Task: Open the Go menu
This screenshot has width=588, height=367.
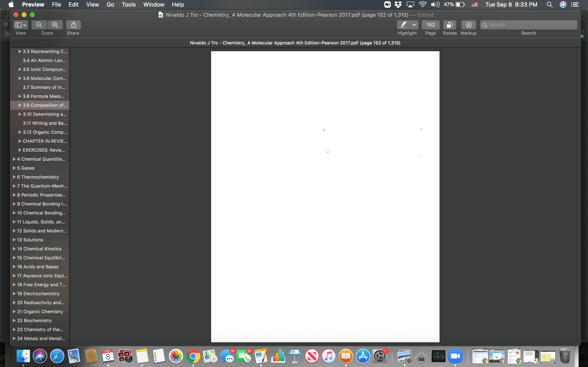Action: (x=110, y=4)
